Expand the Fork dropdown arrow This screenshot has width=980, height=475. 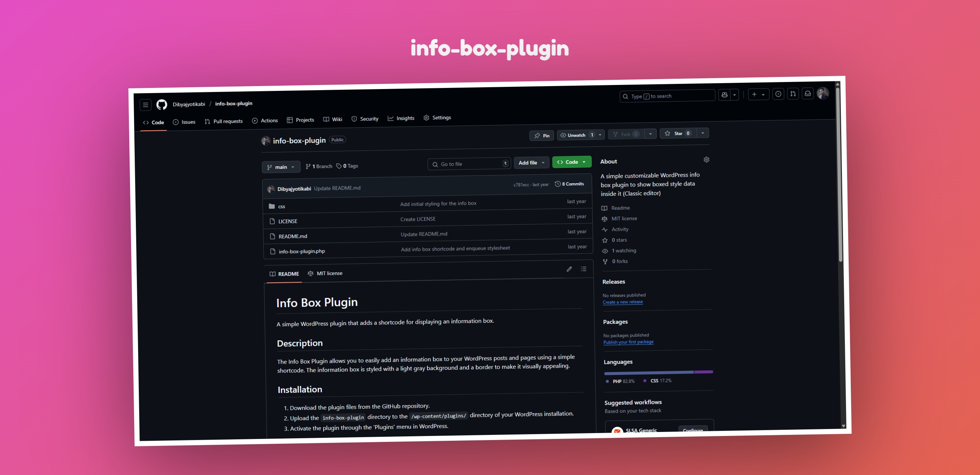pyautogui.click(x=650, y=134)
